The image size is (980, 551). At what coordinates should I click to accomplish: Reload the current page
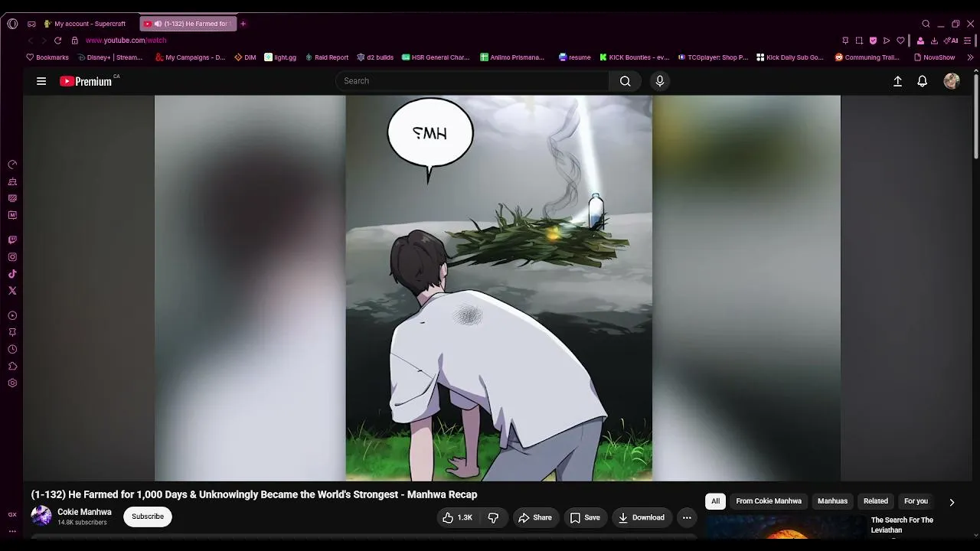57,41
